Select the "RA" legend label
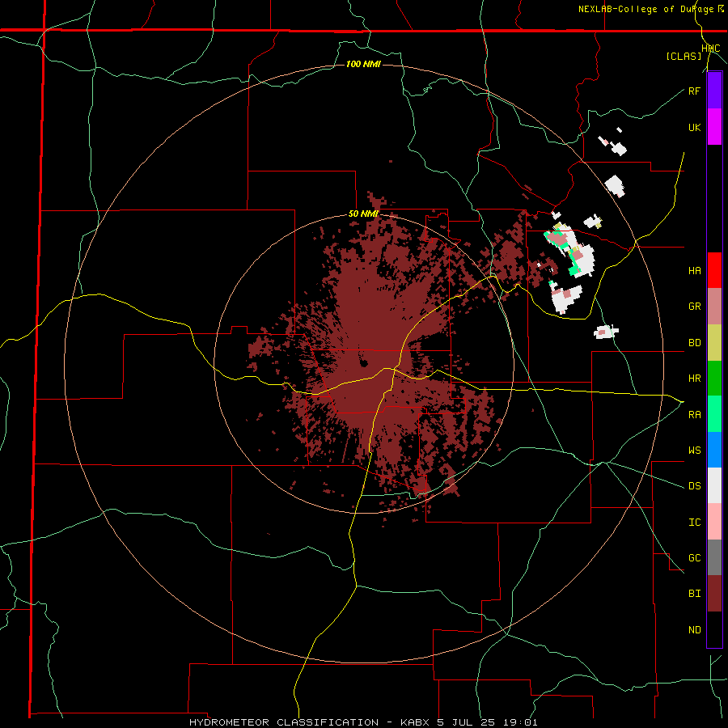Image resolution: width=728 pixels, height=728 pixels. coord(694,415)
